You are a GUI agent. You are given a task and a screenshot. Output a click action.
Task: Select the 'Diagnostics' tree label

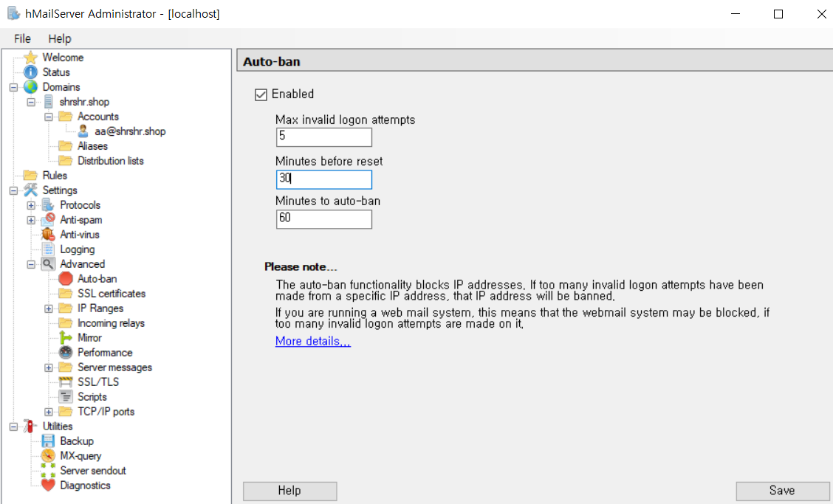85,485
